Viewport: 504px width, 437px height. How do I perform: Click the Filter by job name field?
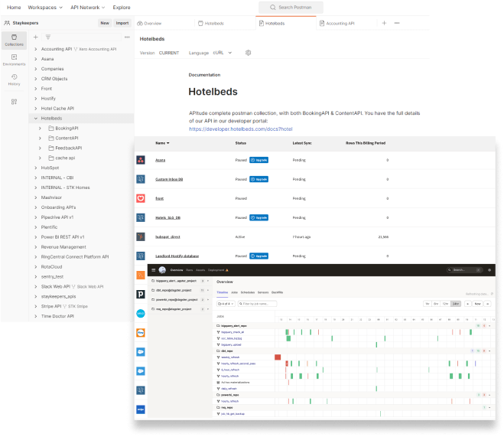click(257, 304)
